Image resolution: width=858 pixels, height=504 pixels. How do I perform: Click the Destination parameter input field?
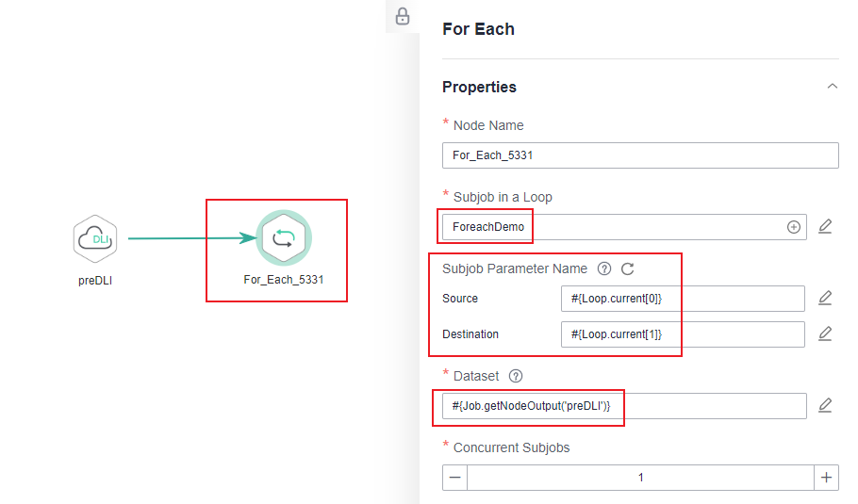coord(682,334)
